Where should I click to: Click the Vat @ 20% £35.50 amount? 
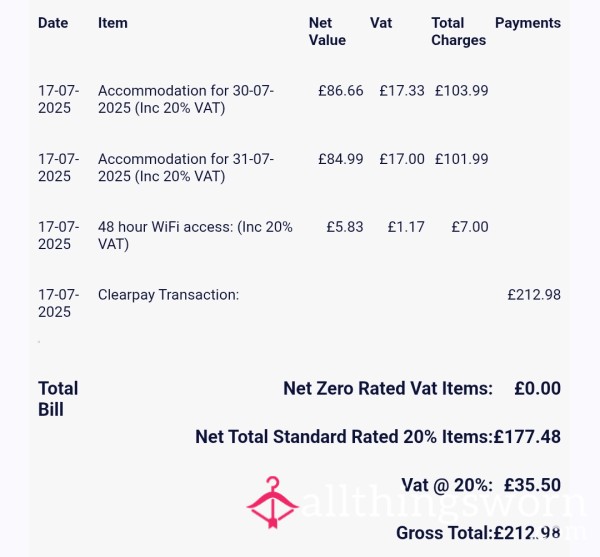tap(533, 485)
